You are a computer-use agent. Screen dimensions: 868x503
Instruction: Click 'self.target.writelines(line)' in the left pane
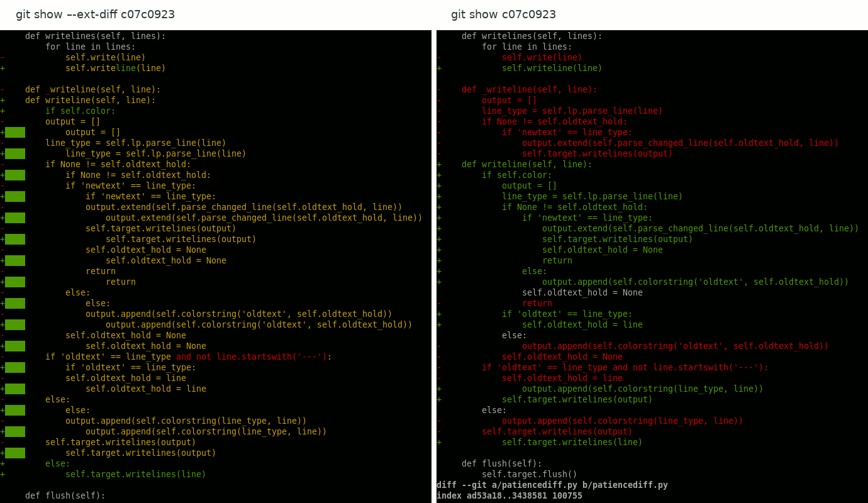click(135, 474)
